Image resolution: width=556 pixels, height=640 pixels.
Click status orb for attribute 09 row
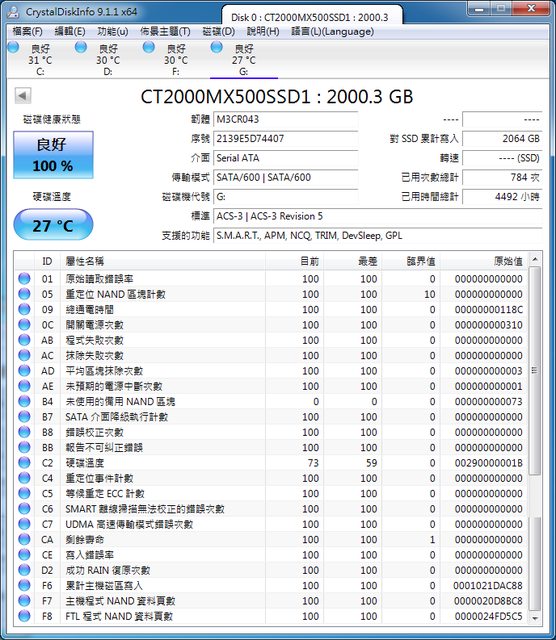pyautogui.click(x=24, y=309)
